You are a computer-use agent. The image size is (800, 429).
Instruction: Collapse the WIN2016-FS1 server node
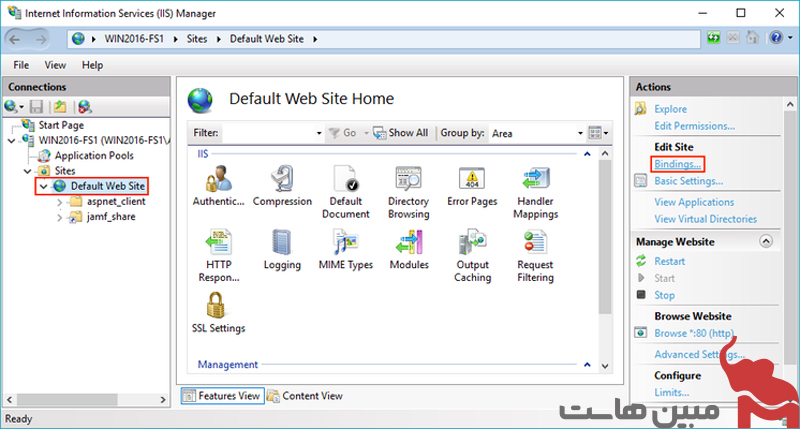[12, 140]
